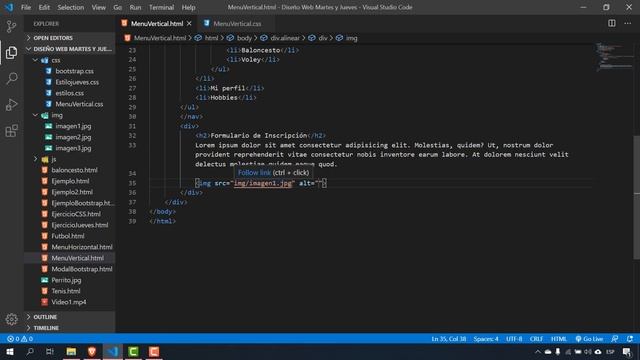Click the Spaces: 4 indentation setting
Viewport: 640px width, 360px height.
coord(486,339)
